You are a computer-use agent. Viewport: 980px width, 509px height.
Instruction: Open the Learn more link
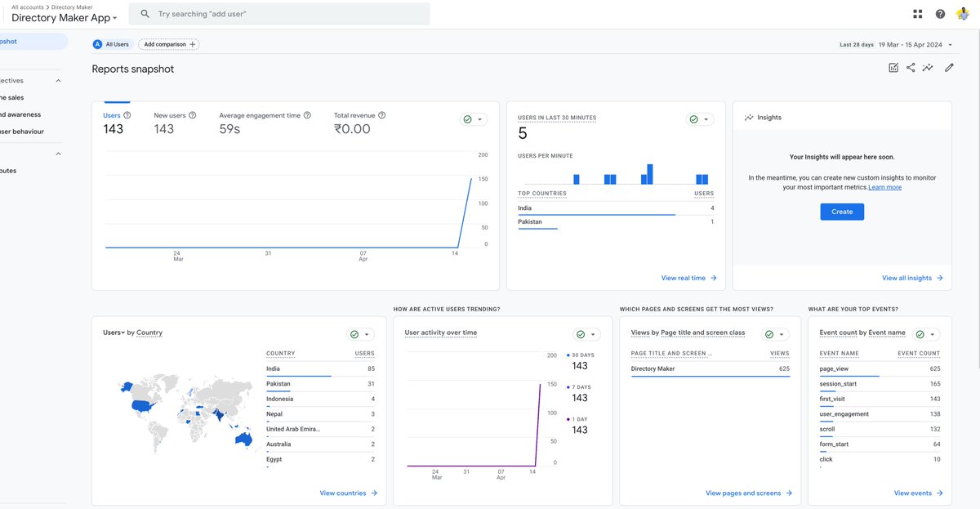(x=885, y=187)
